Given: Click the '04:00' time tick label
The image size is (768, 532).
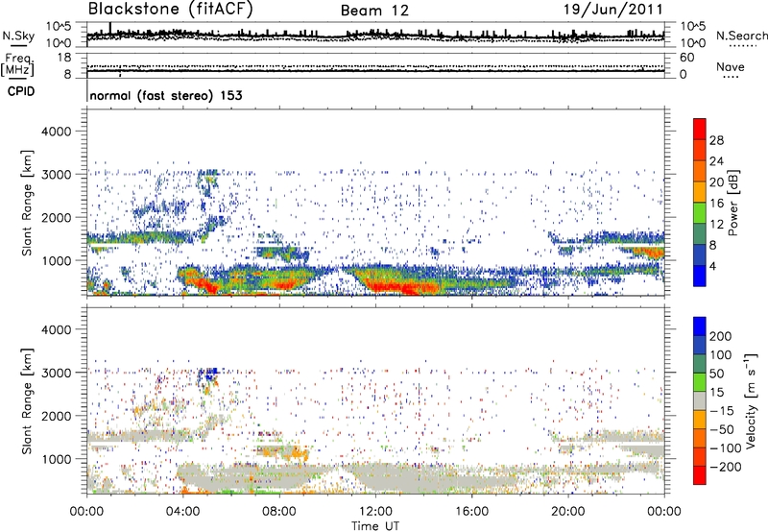Looking at the screenshot, I should (183, 512).
